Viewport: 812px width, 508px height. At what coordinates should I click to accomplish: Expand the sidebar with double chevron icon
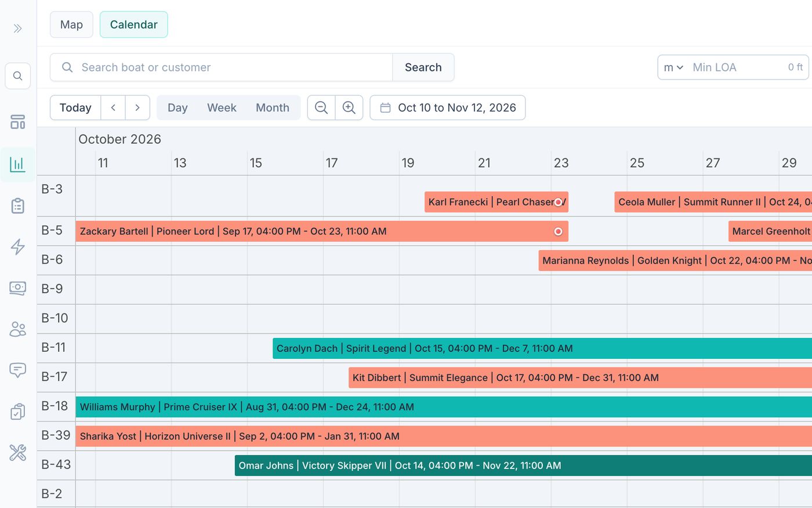click(x=18, y=28)
